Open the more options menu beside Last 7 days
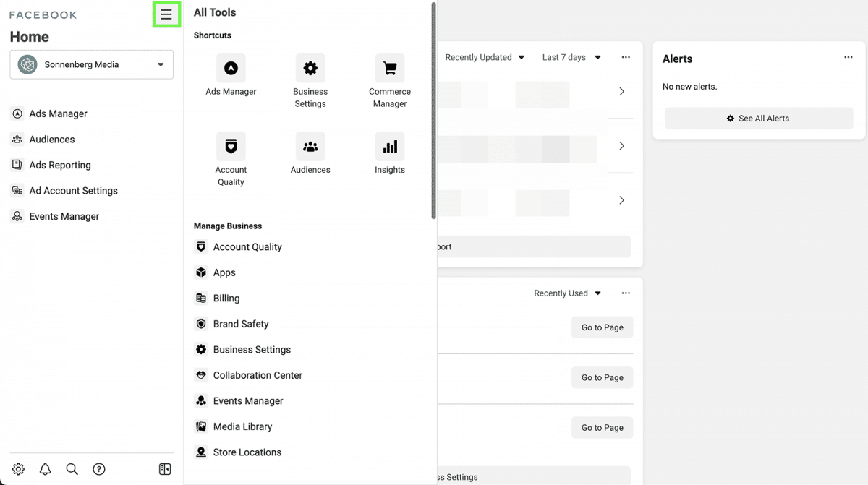The image size is (868, 485). coord(626,57)
